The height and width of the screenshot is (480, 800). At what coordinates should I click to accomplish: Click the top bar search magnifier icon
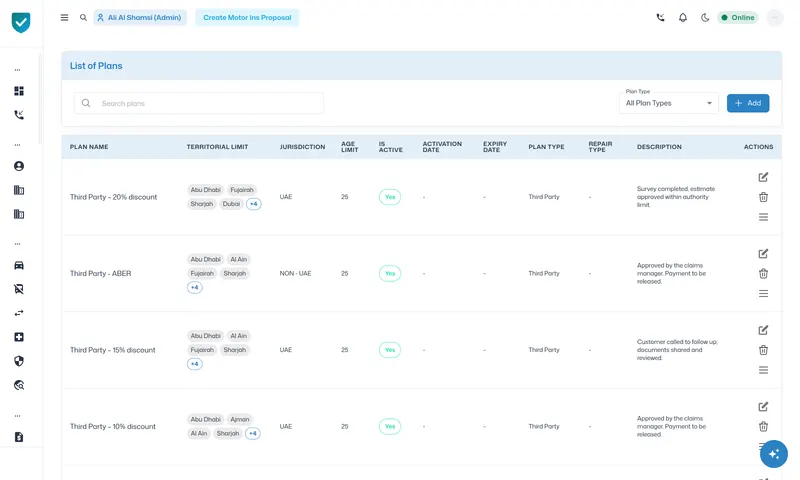pos(83,17)
